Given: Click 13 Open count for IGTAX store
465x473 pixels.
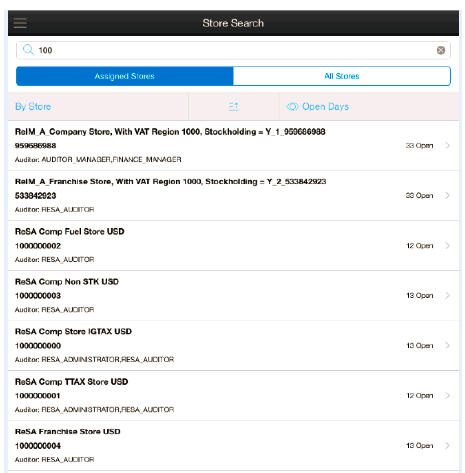Looking at the screenshot, I should pyautogui.click(x=420, y=346).
